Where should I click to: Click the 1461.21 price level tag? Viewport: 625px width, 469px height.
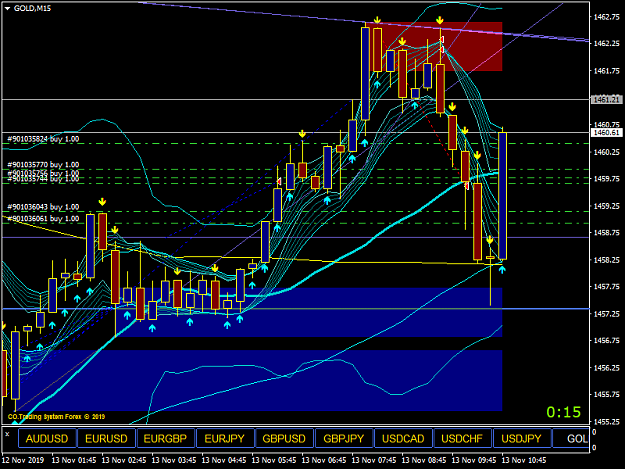[607, 99]
